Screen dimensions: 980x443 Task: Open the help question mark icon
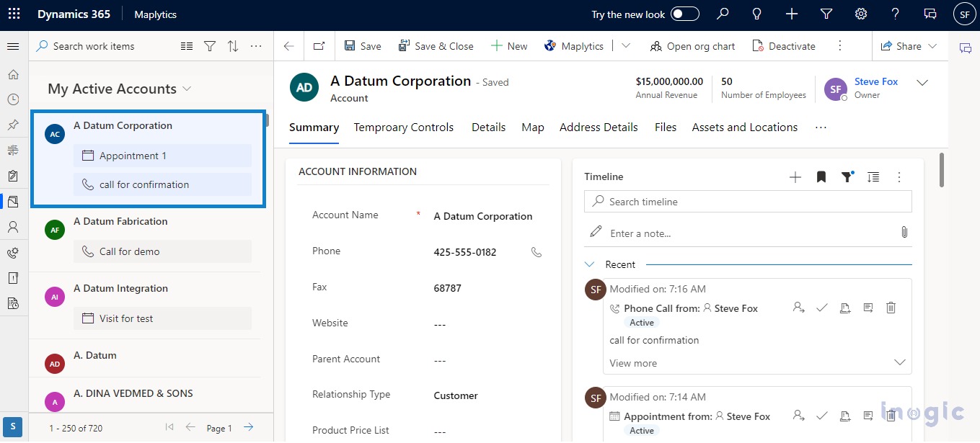[896, 14]
